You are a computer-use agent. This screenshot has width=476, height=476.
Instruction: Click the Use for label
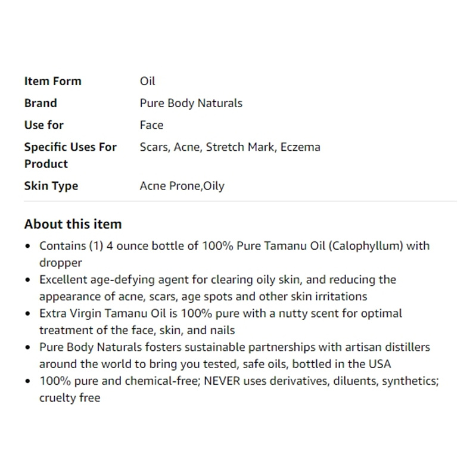(43, 125)
